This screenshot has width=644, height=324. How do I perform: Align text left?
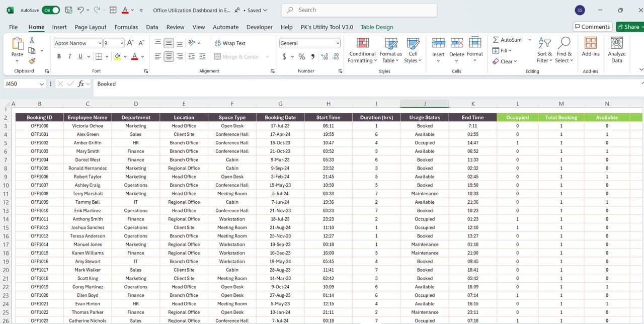[158, 57]
